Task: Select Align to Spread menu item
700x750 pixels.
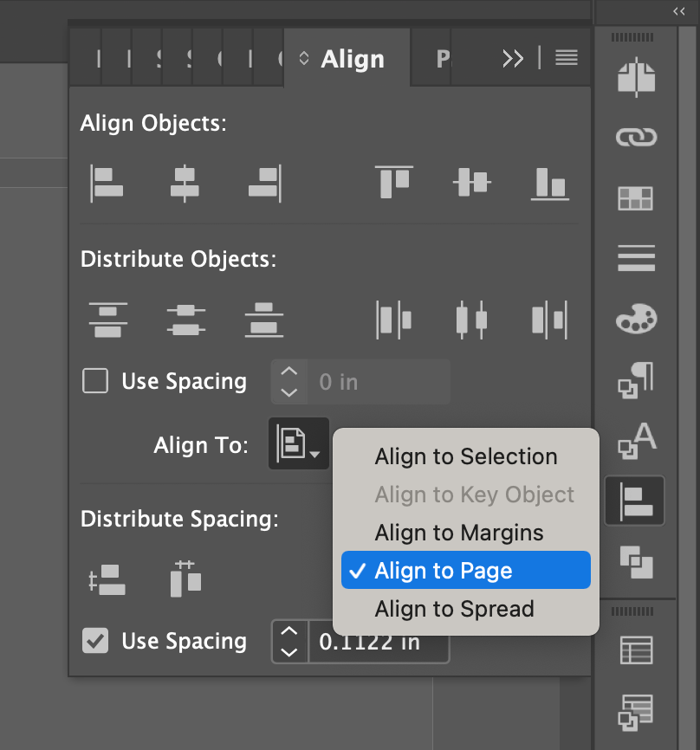Action: (x=454, y=609)
